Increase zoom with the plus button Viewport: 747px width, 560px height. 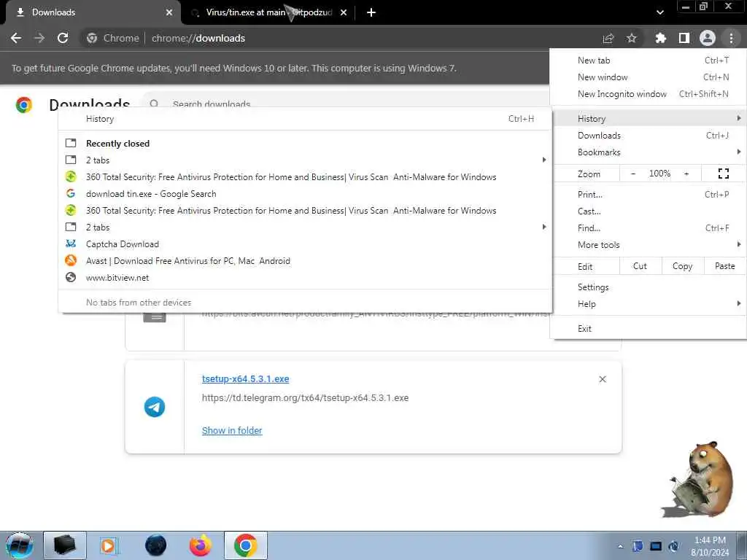pyautogui.click(x=686, y=174)
